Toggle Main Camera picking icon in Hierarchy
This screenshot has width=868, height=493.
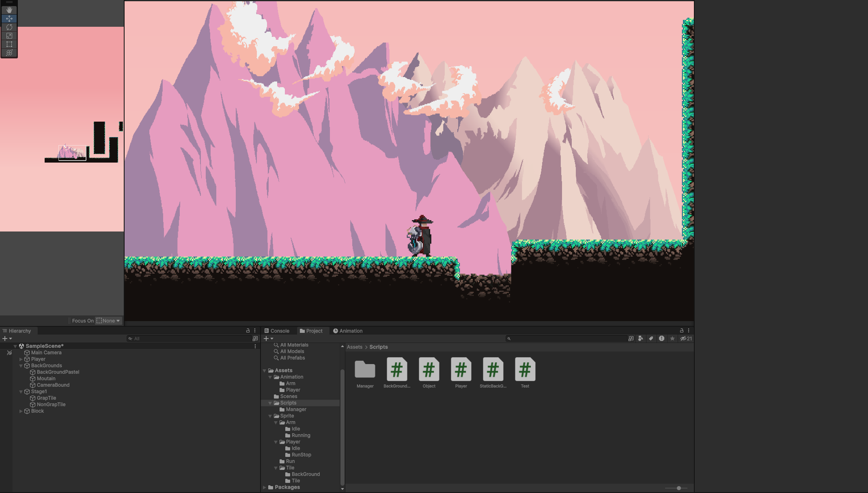(9, 353)
